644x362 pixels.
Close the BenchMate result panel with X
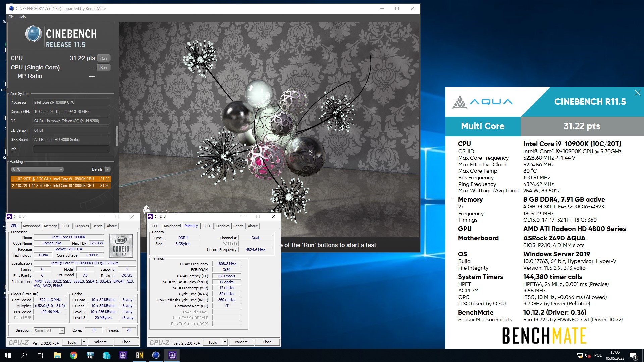[x=638, y=93]
